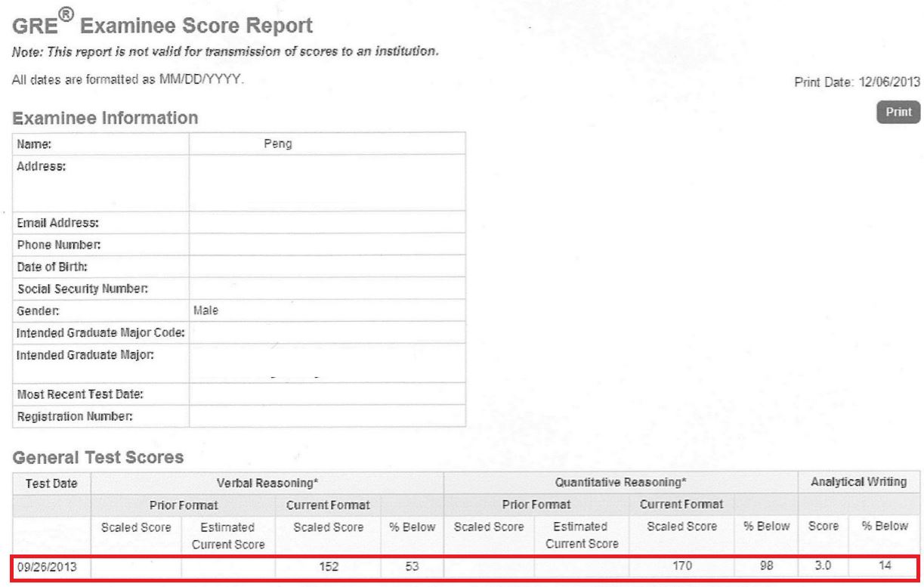The image size is (924, 587).
Task: Click the 'Quantitative Reasoning*' column header
Action: coord(620,483)
